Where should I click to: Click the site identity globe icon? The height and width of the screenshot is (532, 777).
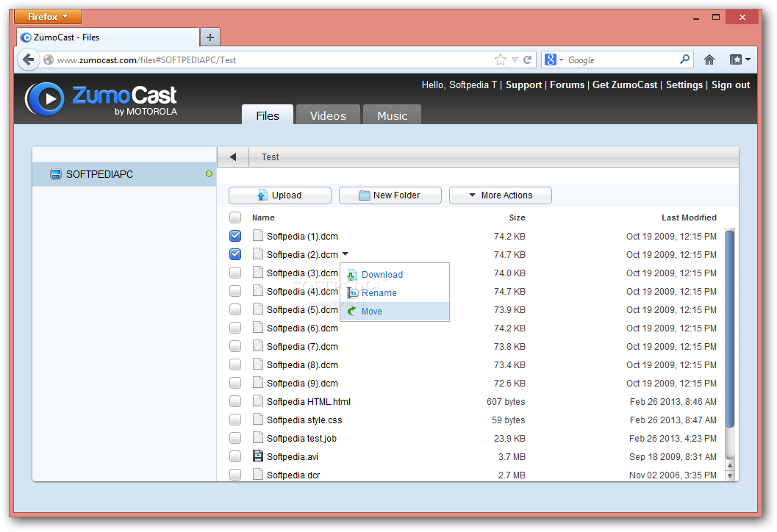pos(49,60)
